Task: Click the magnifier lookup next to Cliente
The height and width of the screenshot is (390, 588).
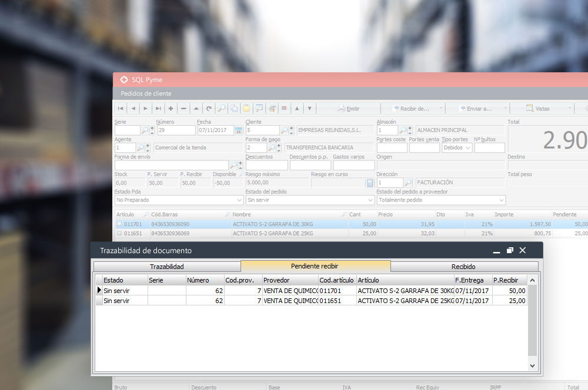Action: 284,130
